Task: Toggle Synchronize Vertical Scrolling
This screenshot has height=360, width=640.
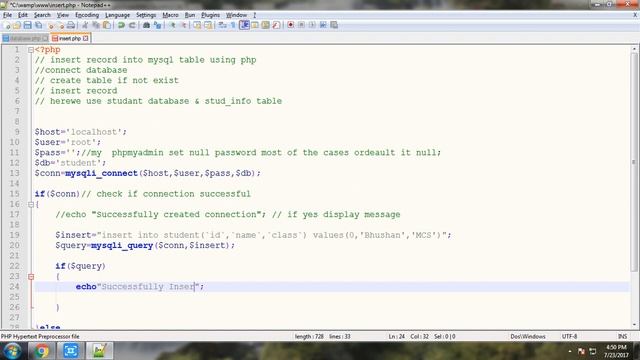Action: pyautogui.click(x=197, y=25)
